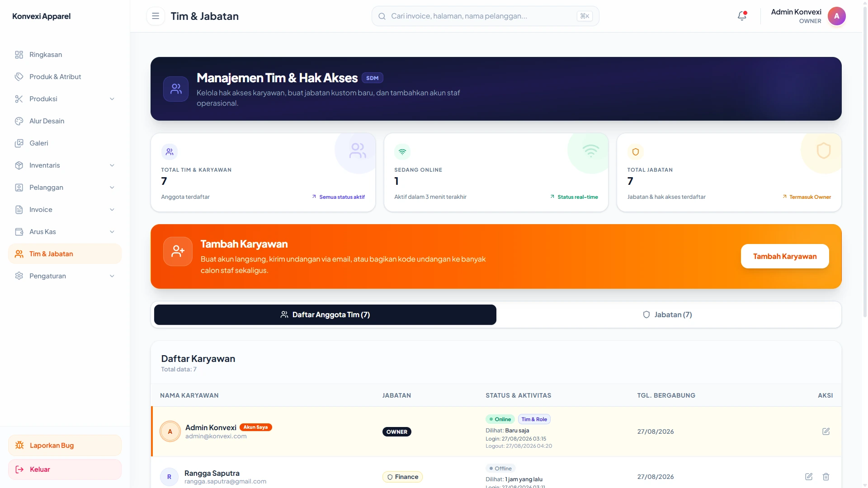Click the shield icon on Total Jabatan card
The width and height of the screenshot is (868, 488).
click(x=635, y=152)
